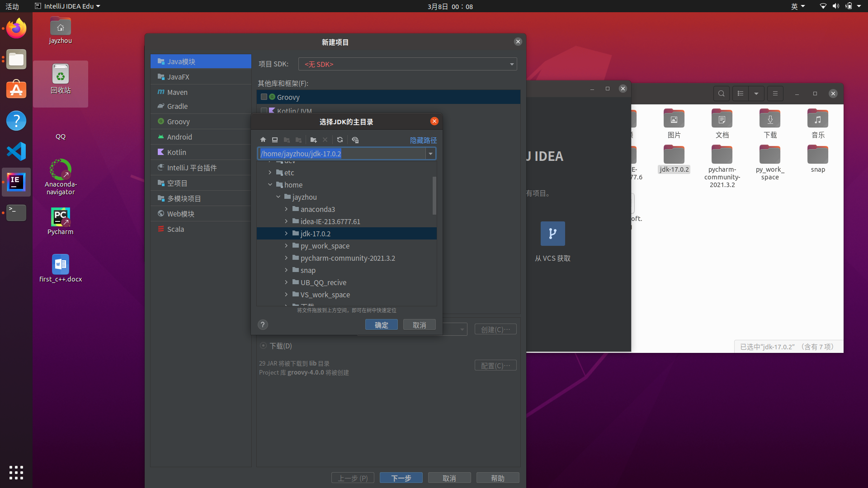
Task: Click the JDK path input field
Action: click(342, 154)
